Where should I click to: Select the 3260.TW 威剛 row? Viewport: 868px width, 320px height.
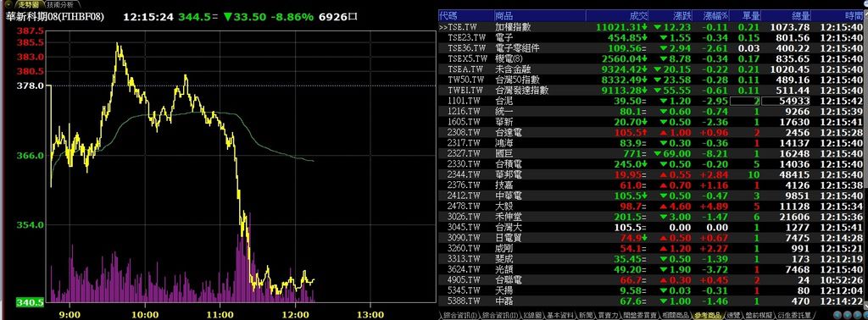click(651, 248)
